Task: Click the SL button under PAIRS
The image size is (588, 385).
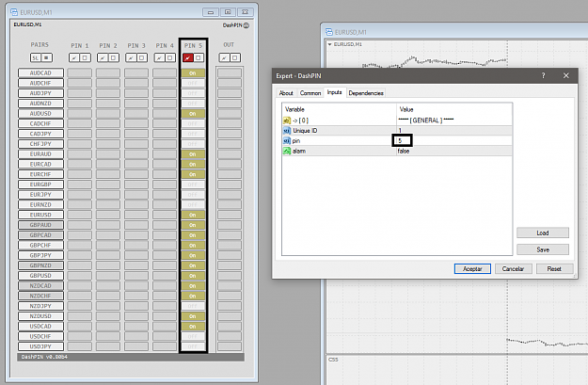Action: [36, 57]
